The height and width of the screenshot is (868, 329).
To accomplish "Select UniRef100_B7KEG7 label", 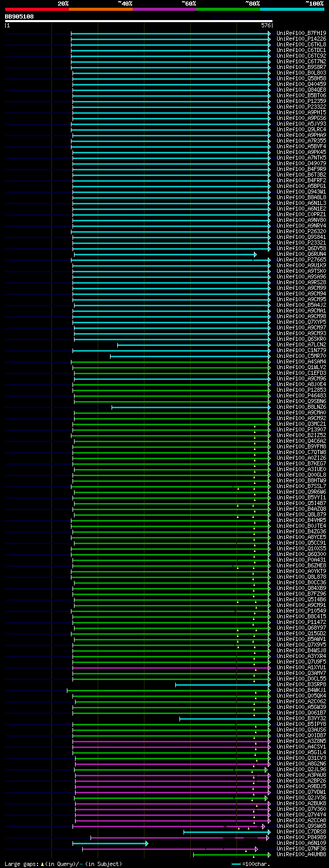I will [x=301, y=463].
